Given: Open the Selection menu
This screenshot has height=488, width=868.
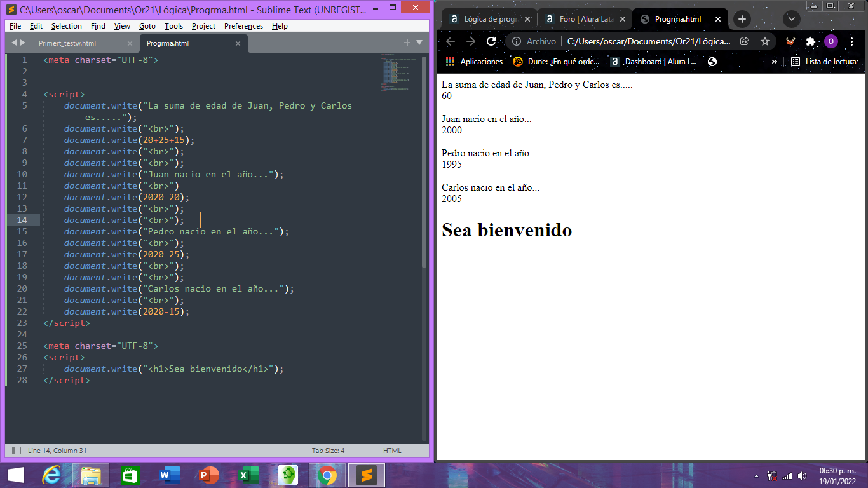Looking at the screenshot, I should (67, 26).
